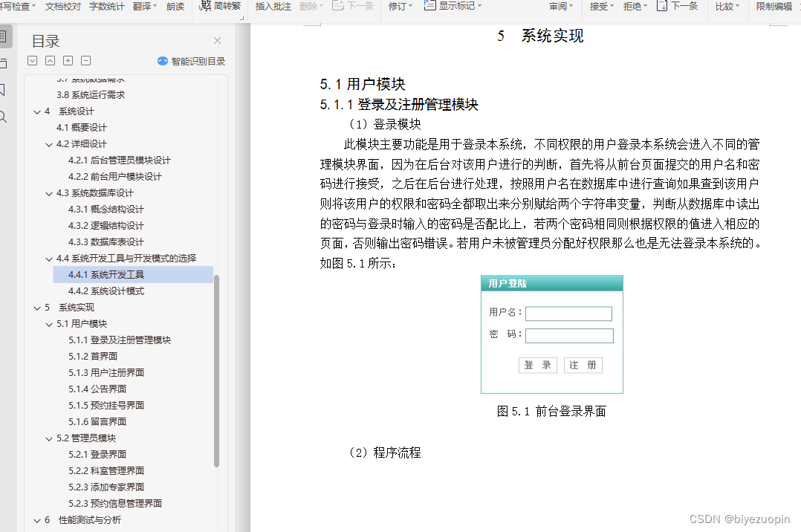
Task: Open the 拒绝 dropdown
Action: [635, 6]
